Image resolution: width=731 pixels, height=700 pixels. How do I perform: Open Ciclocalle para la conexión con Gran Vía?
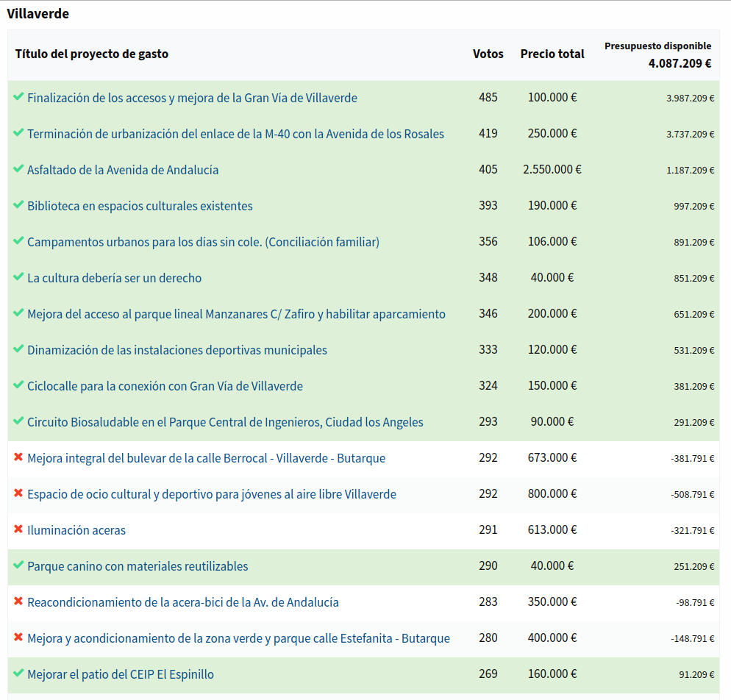(x=165, y=386)
